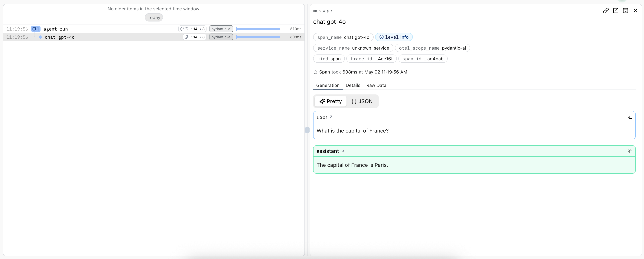Image resolution: width=644 pixels, height=259 pixels.
Task: Copy the user message using its copy icon
Action: [630, 116]
